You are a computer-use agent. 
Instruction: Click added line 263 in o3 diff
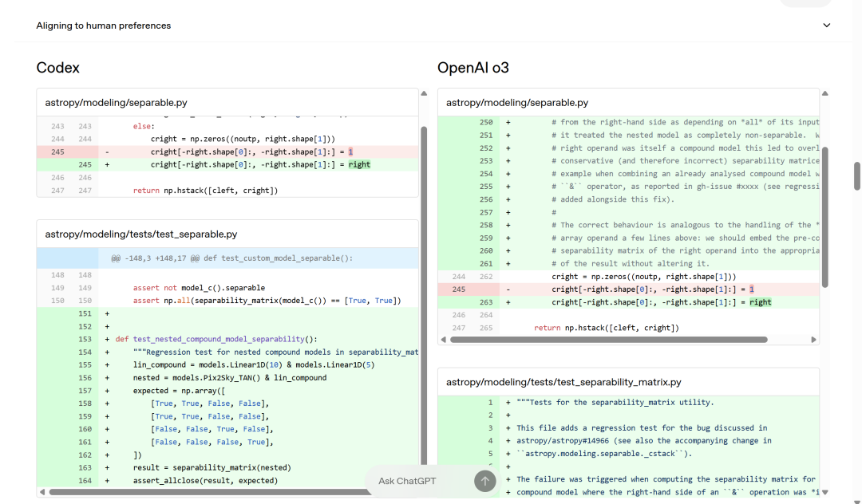[x=628, y=302]
